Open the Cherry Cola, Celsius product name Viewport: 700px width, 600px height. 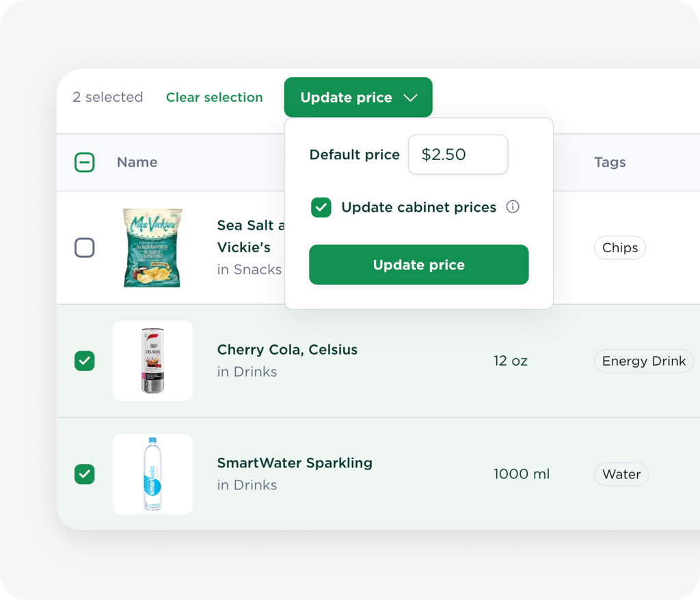287,350
